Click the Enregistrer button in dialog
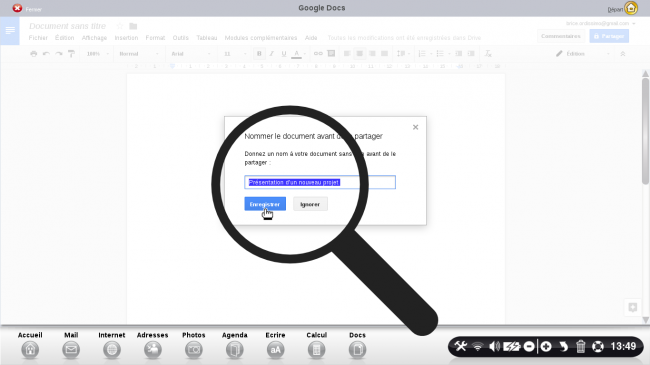Image resolution: width=650 pixels, height=365 pixels. pyautogui.click(x=265, y=204)
